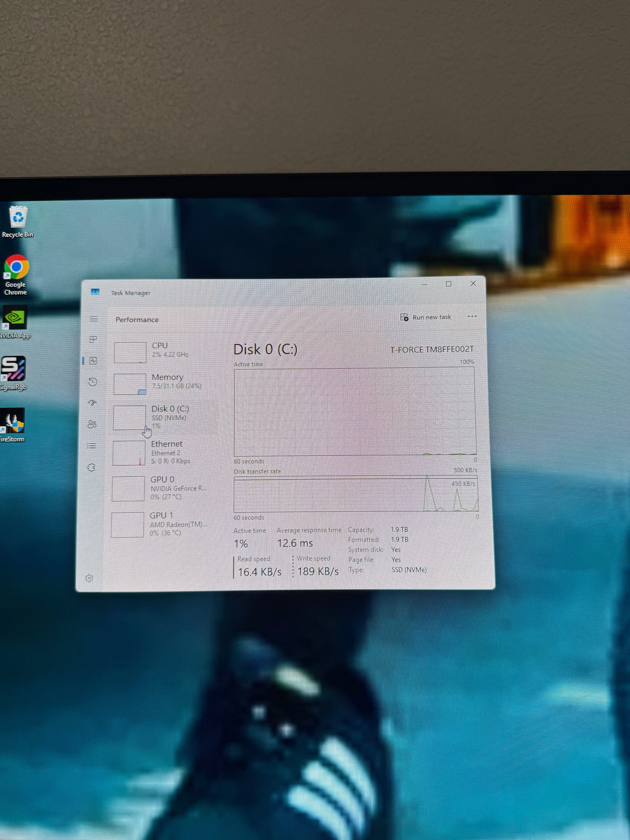The image size is (630, 840).
Task: Open the Task Manager hamburger navigation menu
Action: pos(94,319)
